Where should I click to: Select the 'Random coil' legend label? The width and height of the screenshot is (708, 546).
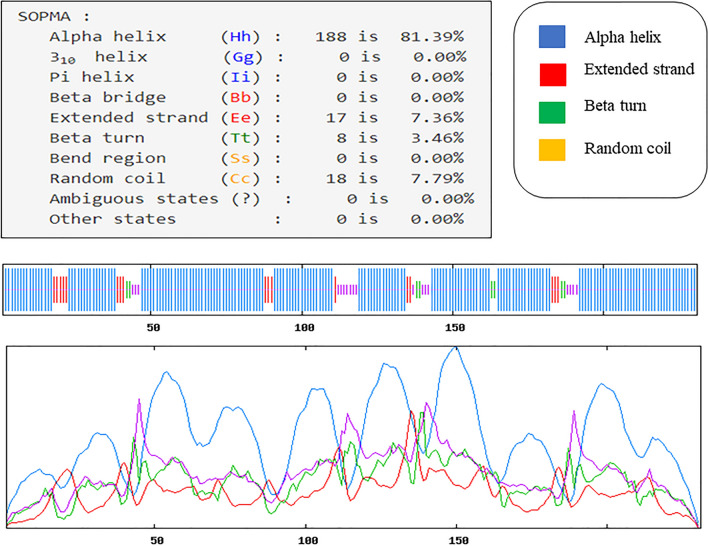coord(627,148)
